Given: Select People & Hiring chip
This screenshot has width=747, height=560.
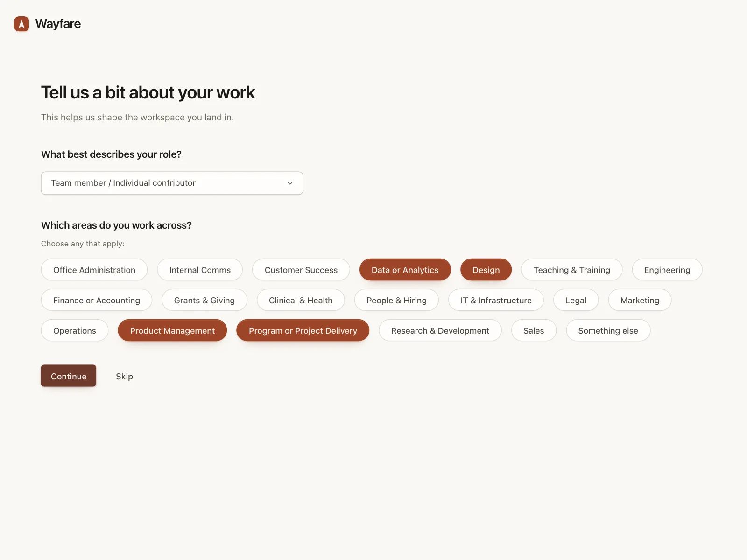Looking at the screenshot, I should coord(396,300).
